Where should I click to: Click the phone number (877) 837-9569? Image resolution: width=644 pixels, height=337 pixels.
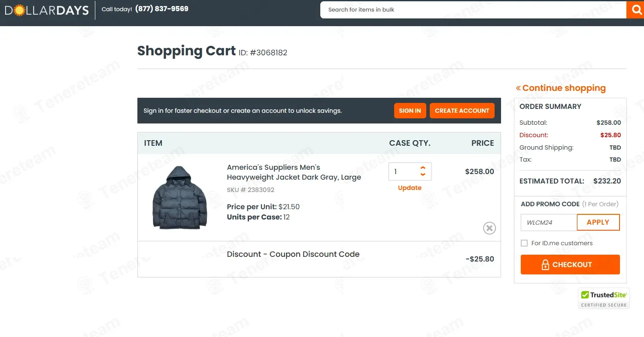click(x=162, y=9)
